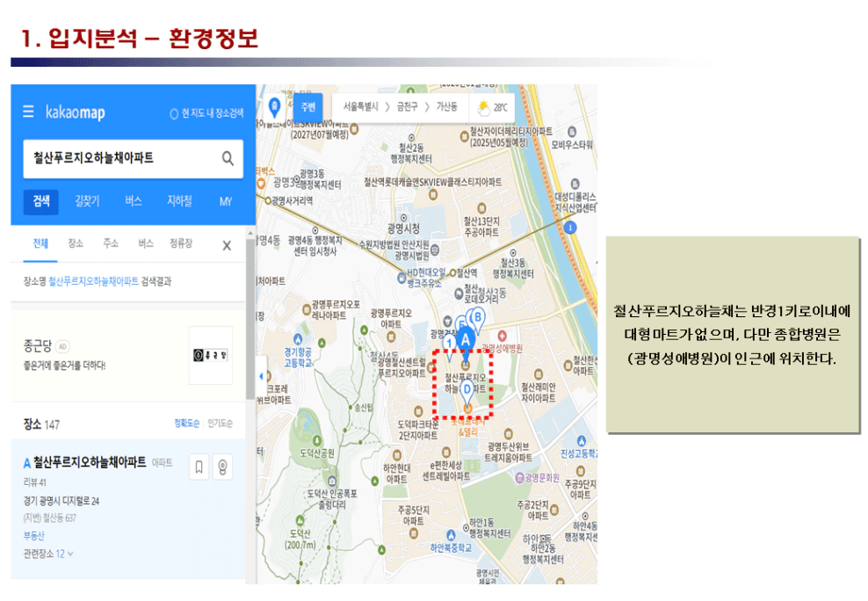Switch to the 지하철 tab
The image size is (868, 601).
tap(179, 201)
